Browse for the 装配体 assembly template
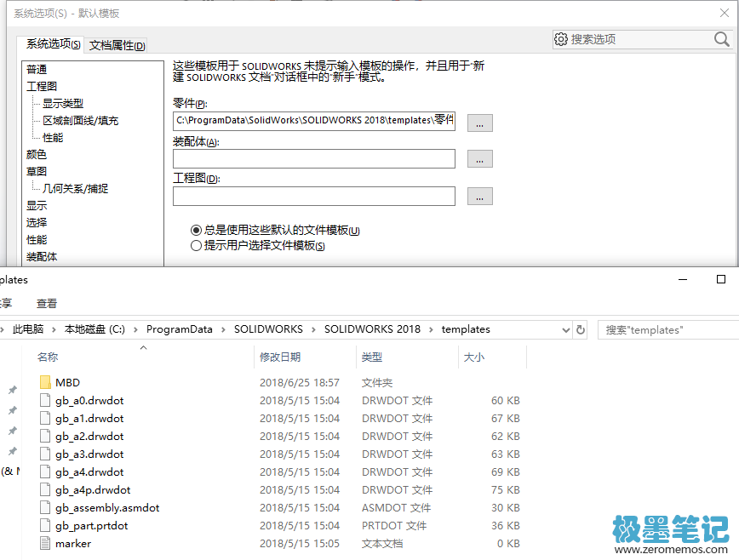 point(479,159)
